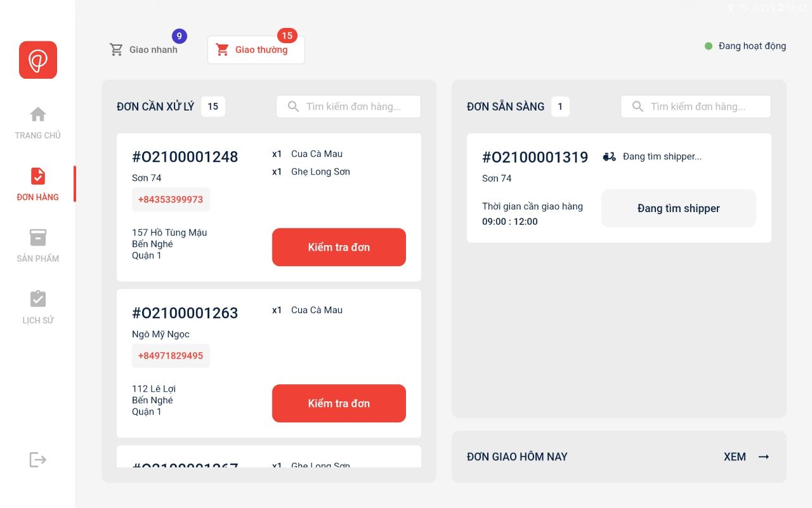812x508 pixels.
Task: Tap phone number +84971829495
Action: [x=171, y=356]
